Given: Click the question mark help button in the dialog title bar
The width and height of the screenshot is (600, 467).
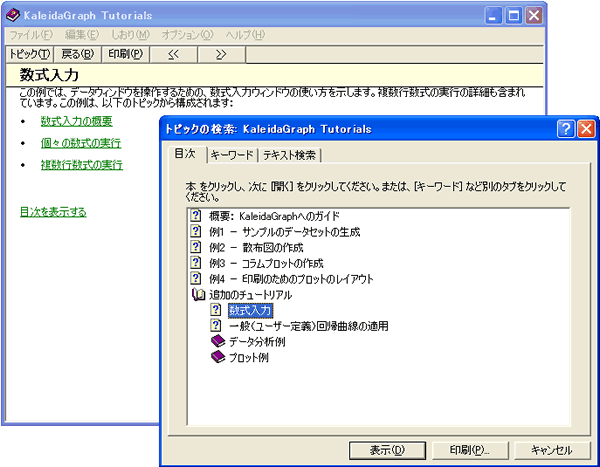Looking at the screenshot, I should [x=566, y=129].
